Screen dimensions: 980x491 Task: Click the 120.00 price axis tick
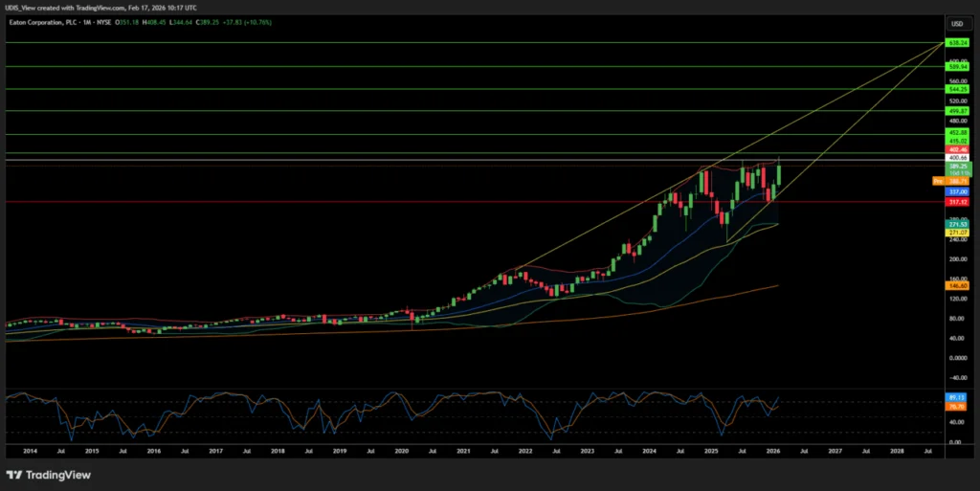(x=957, y=299)
